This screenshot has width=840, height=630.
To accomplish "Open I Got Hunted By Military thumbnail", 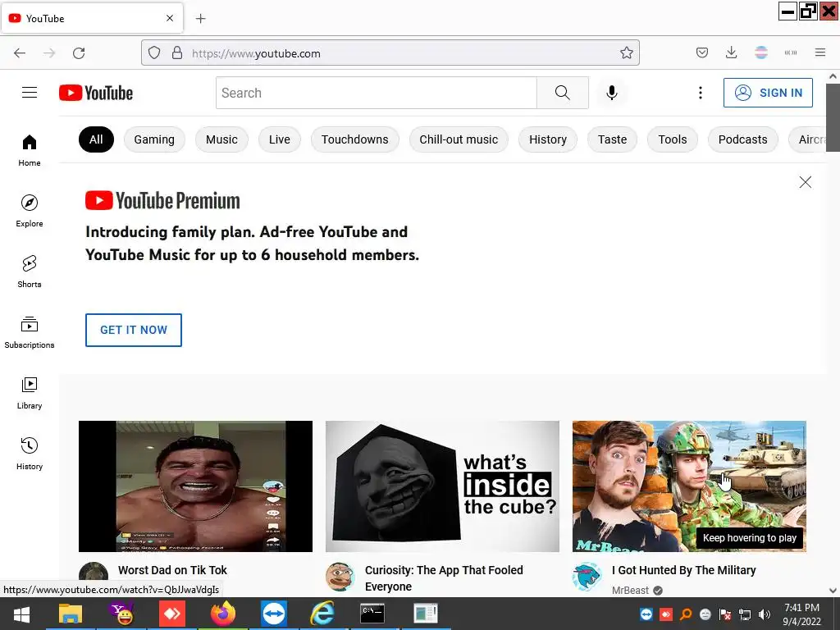I will pyautogui.click(x=689, y=486).
